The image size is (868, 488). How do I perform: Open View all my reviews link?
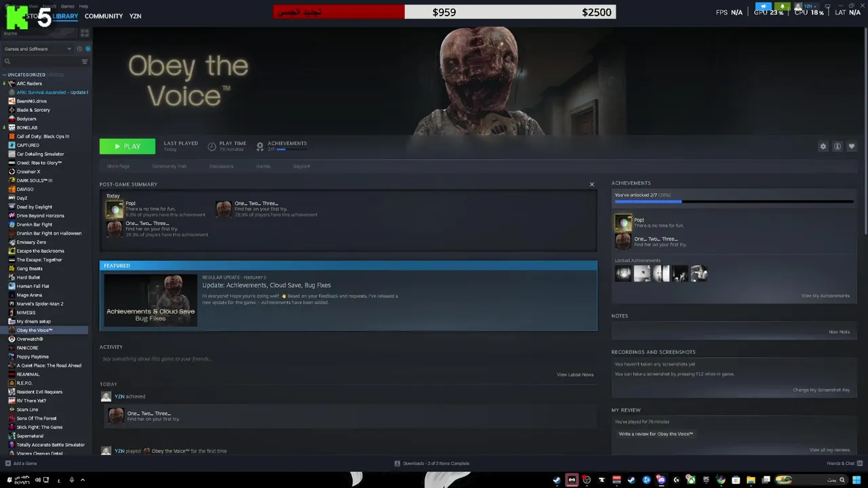829,450
